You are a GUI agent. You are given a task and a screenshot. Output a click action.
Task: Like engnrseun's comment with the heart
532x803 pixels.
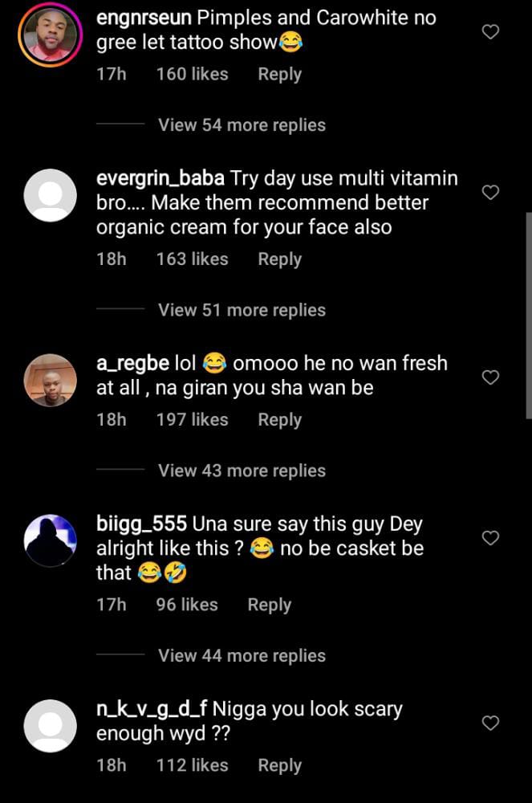point(489,31)
